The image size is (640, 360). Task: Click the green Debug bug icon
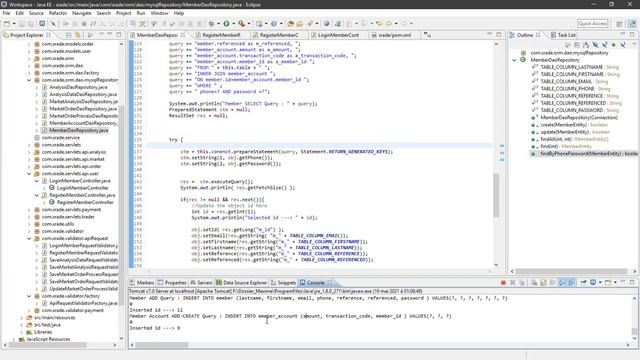pos(211,24)
